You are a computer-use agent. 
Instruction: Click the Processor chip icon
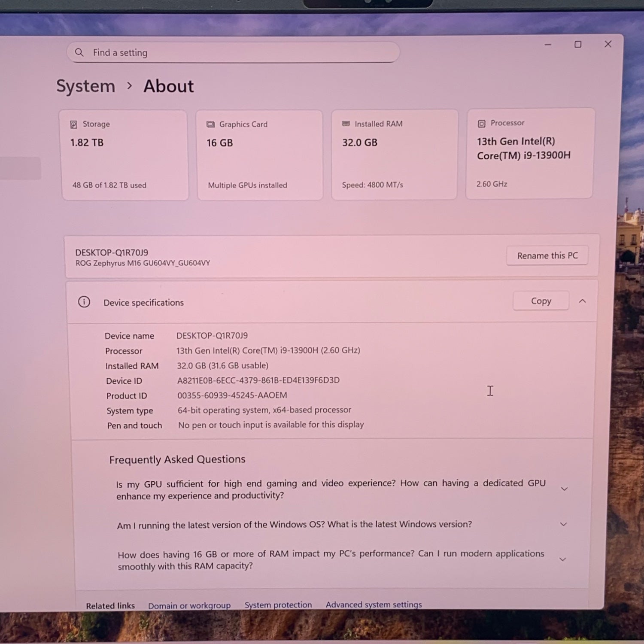pyautogui.click(x=481, y=124)
